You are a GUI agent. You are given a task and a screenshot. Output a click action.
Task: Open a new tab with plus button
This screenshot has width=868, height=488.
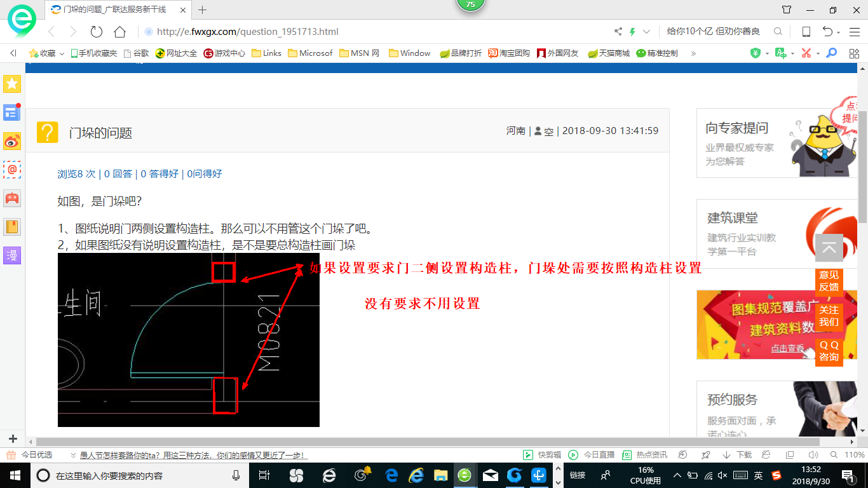[203, 10]
